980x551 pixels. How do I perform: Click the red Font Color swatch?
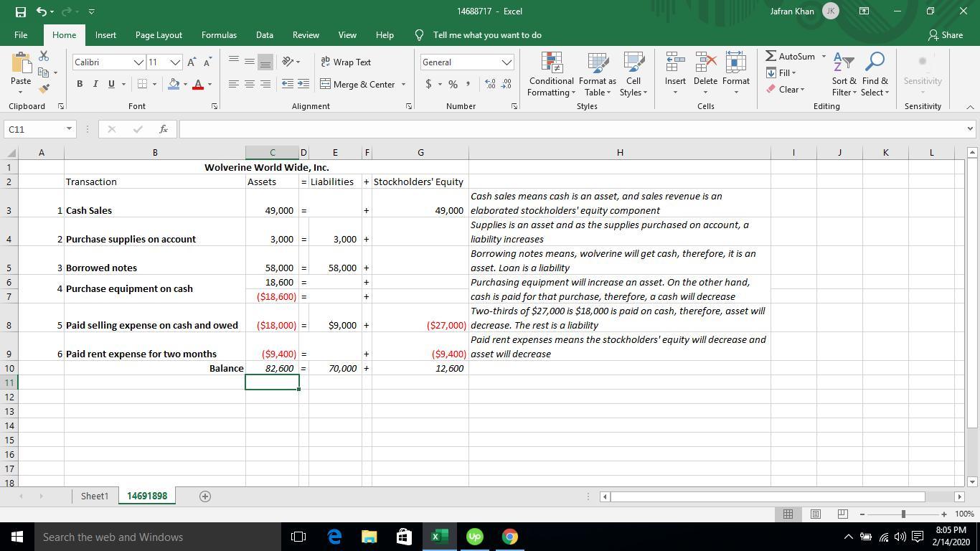(x=198, y=85)
